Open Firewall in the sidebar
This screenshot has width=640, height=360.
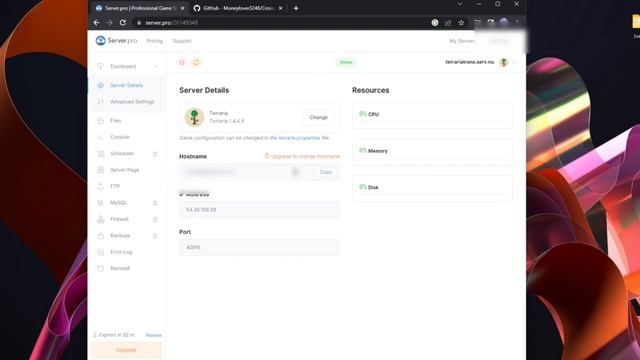[x=119, y=219]
